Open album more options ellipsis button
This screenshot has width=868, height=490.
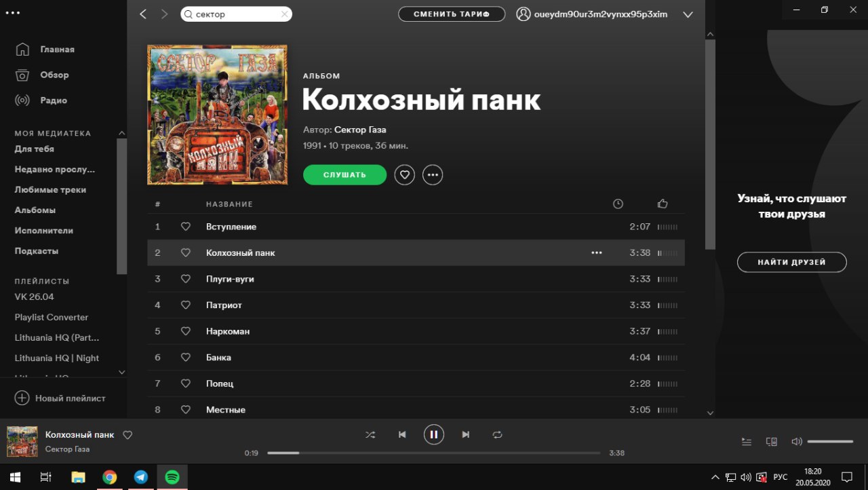click(x=433, y=175)
